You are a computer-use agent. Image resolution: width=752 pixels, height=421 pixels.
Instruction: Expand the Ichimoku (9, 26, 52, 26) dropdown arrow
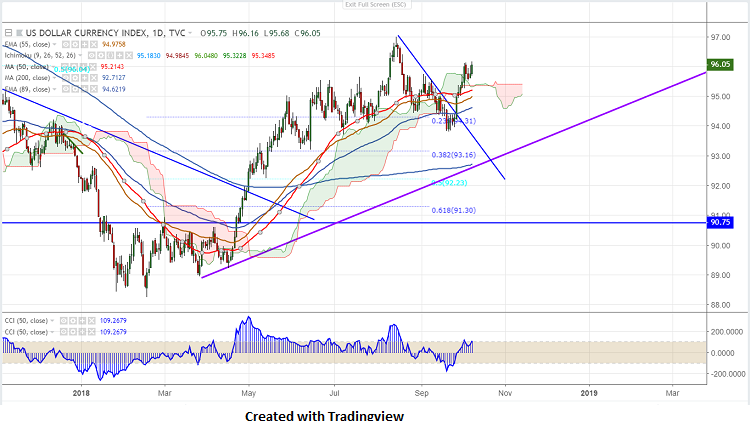(x=80, y=56)
